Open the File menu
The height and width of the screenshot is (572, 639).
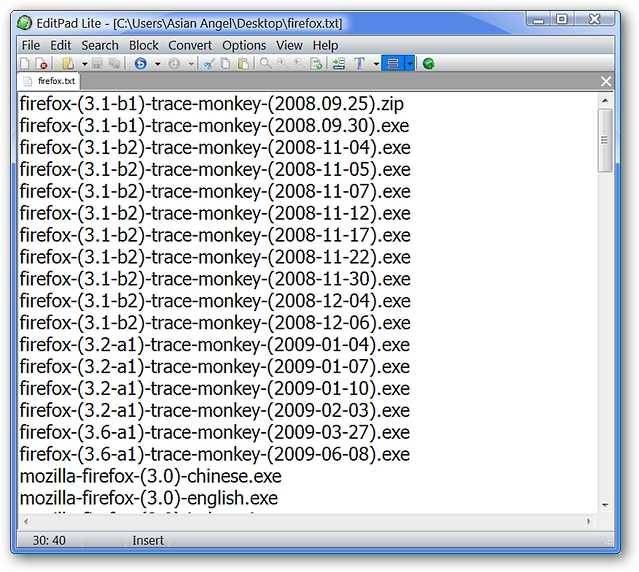pyautogui.click(x=31, y=45)
